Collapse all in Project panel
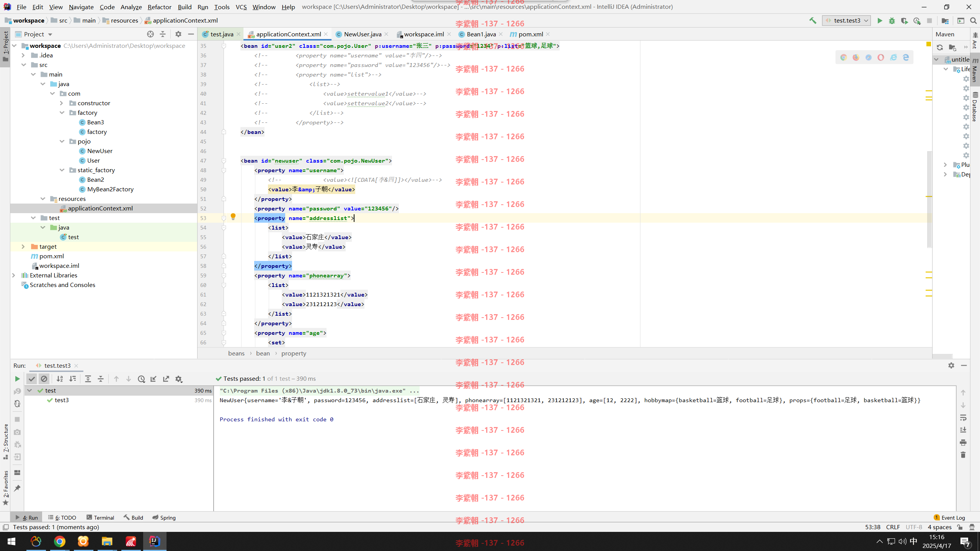The image size is (980, 551). point(163,34)
